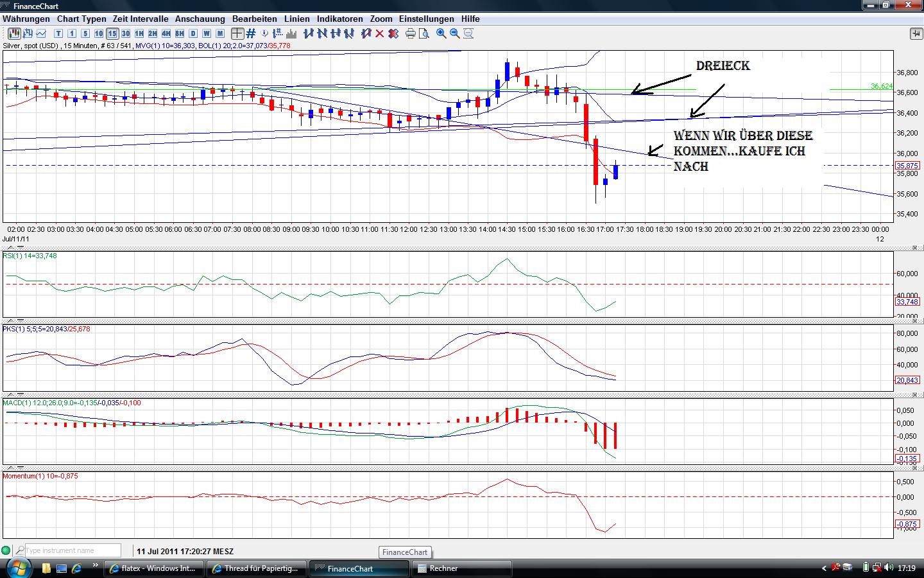The width and height of the screenshot is (924, 578).
Task: Click the instrument name search field
Action: click(73, 550)
